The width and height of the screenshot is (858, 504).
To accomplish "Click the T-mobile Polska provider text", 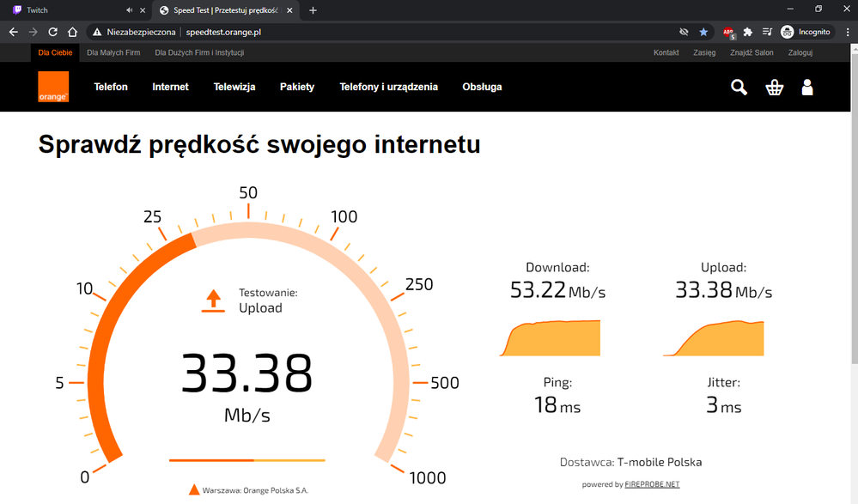I will tap(660, 463).
